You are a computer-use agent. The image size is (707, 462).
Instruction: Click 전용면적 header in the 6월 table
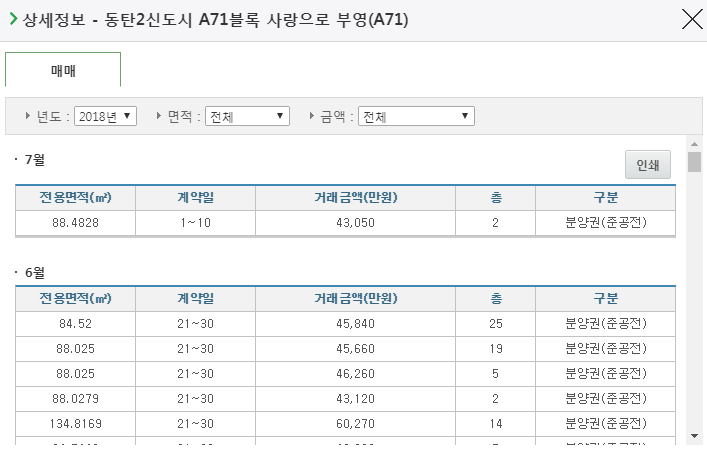coord(75,298)
